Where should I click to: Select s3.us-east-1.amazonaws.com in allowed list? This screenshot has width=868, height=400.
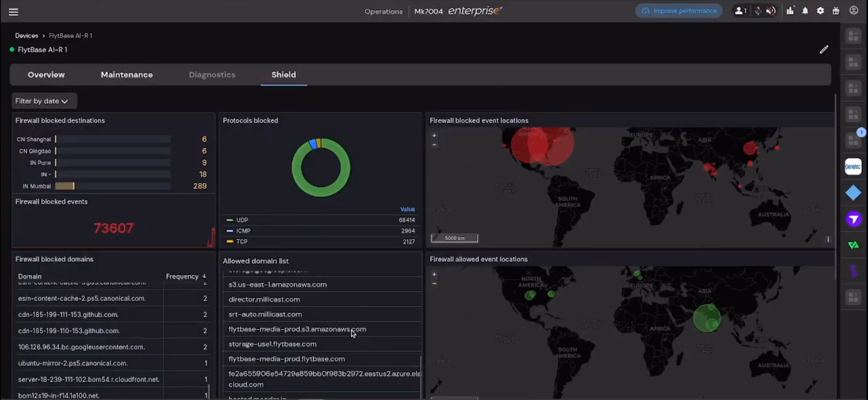[322, 285]
